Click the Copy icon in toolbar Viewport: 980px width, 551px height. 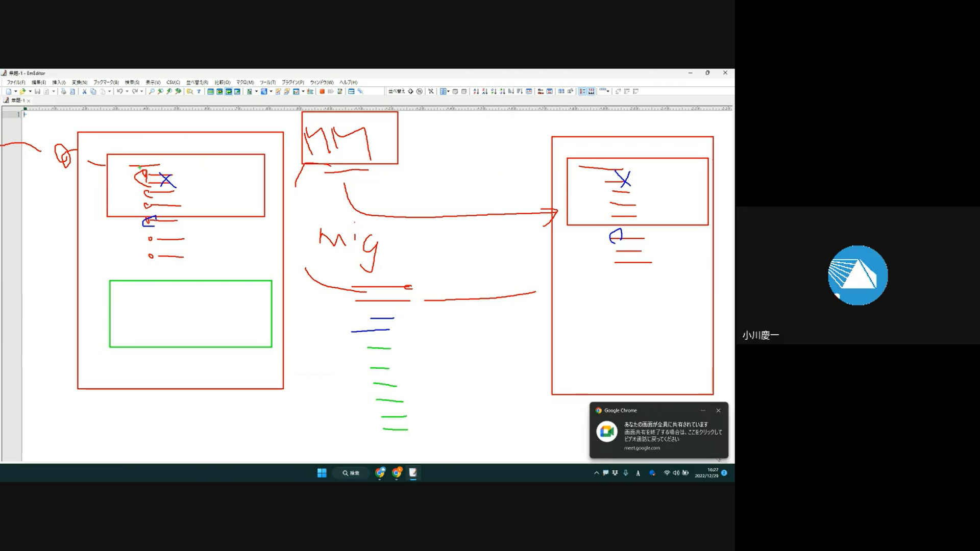[x=93, y=91]
